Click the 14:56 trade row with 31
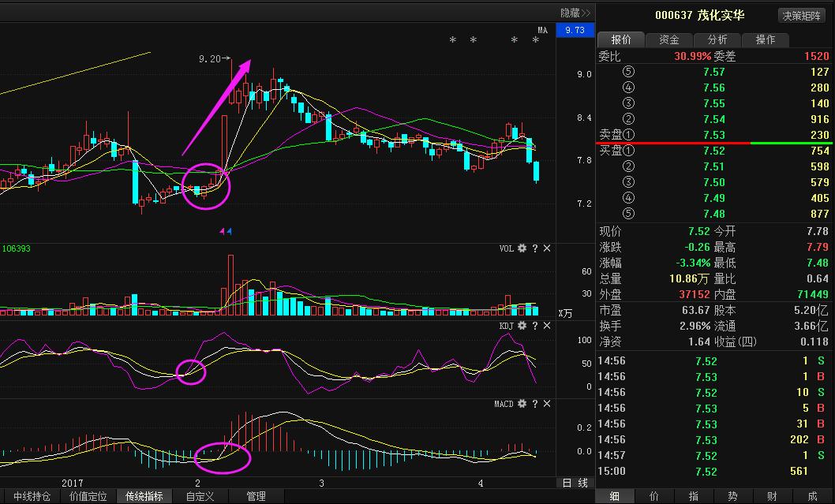The height and width of the screenshot is (504, 835). click(713, 424)
